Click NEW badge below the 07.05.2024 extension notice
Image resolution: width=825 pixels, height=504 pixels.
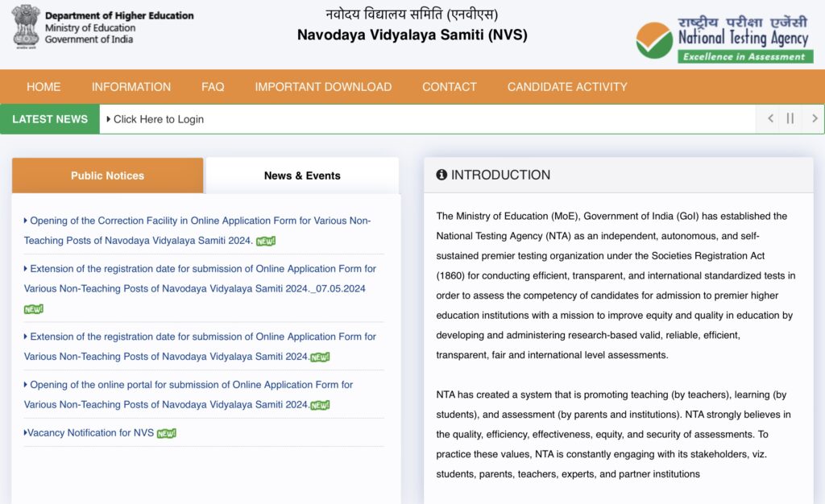tap(34, 309)
